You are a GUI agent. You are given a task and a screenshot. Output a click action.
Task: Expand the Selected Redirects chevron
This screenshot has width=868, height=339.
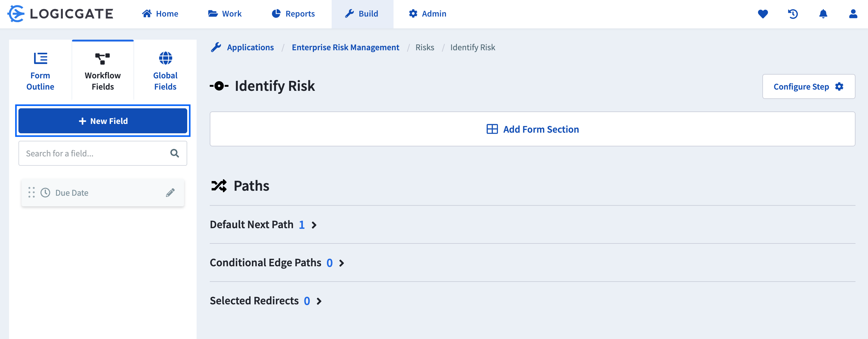(x=319, y=301)
